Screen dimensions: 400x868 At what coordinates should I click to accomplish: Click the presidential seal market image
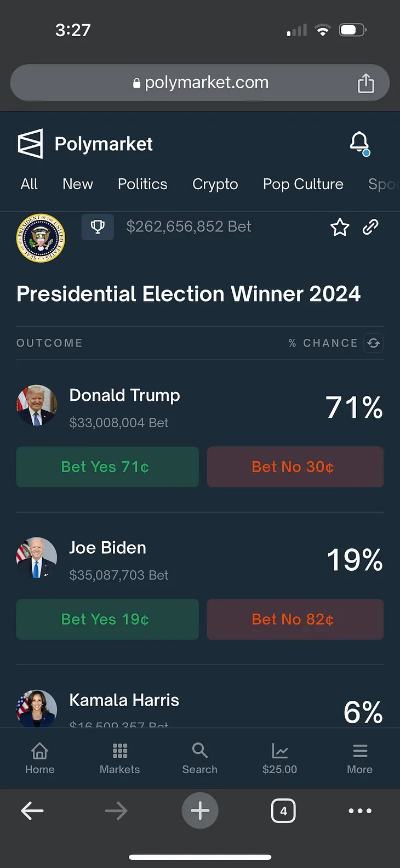(x=41, y=239)
